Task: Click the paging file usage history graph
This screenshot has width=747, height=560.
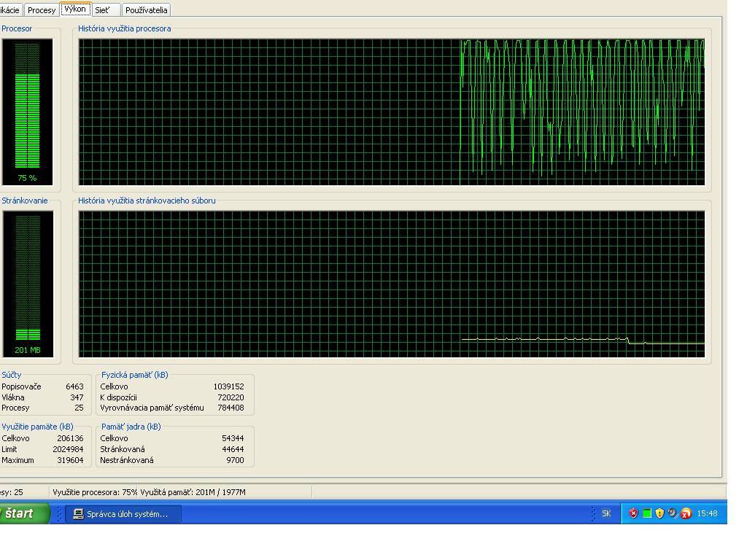Action: coord(392,284)
